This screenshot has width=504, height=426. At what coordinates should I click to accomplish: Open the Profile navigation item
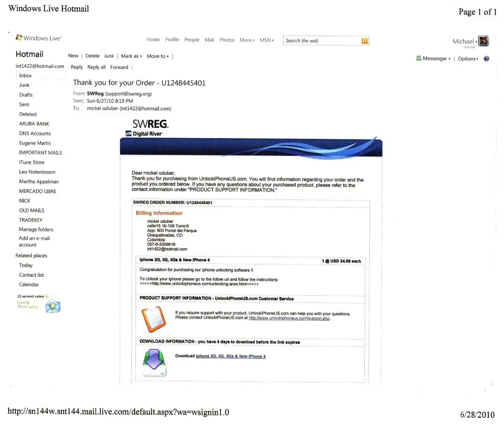click(x=172, y=40)
